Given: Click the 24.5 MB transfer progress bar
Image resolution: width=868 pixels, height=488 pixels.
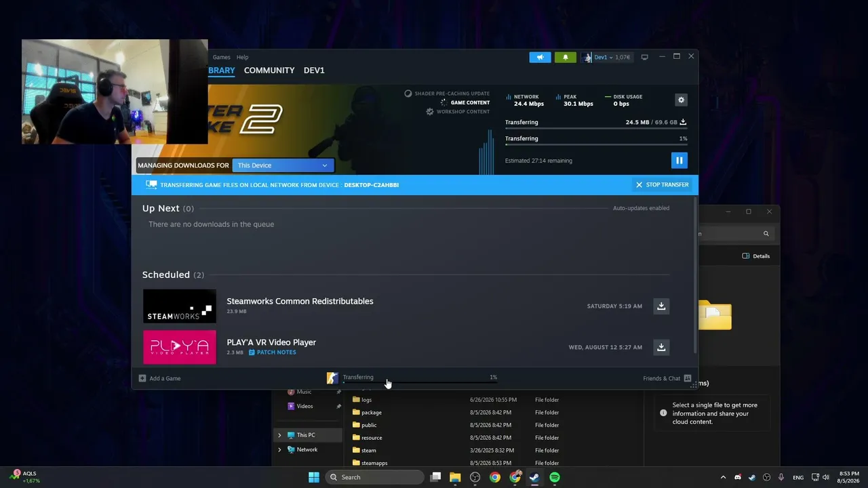Looking at the screenshot, I should (596, 128).
